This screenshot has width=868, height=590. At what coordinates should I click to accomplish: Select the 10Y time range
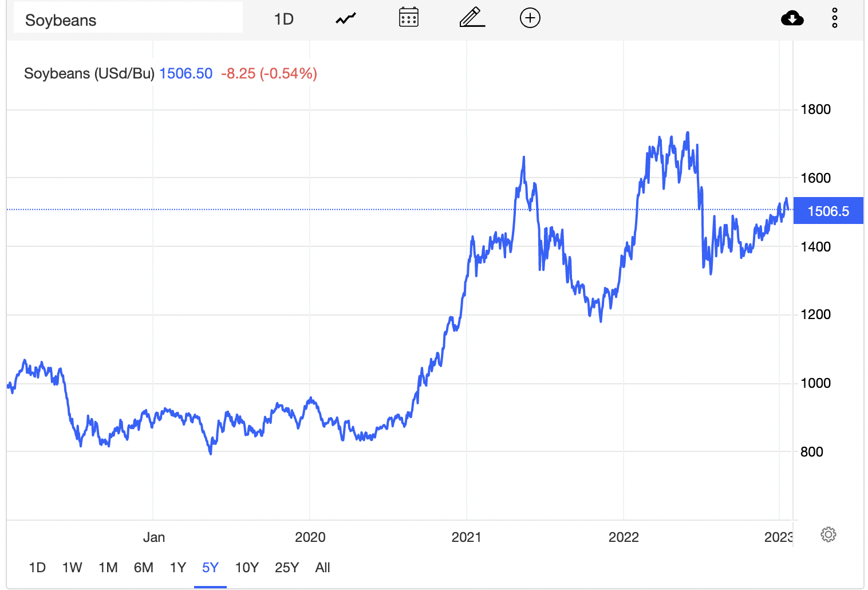click(x=247, y=568)
